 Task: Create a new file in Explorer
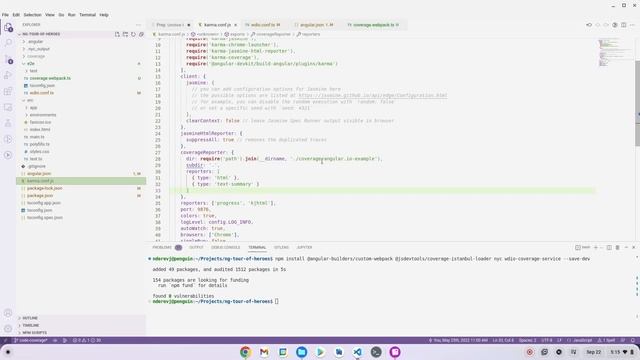click(x=117, y=34)
